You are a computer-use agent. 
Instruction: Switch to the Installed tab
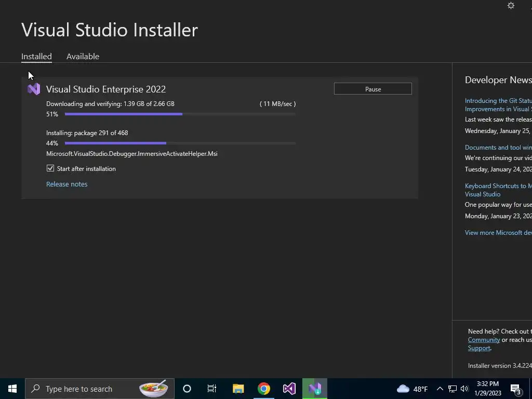point(37,56)
